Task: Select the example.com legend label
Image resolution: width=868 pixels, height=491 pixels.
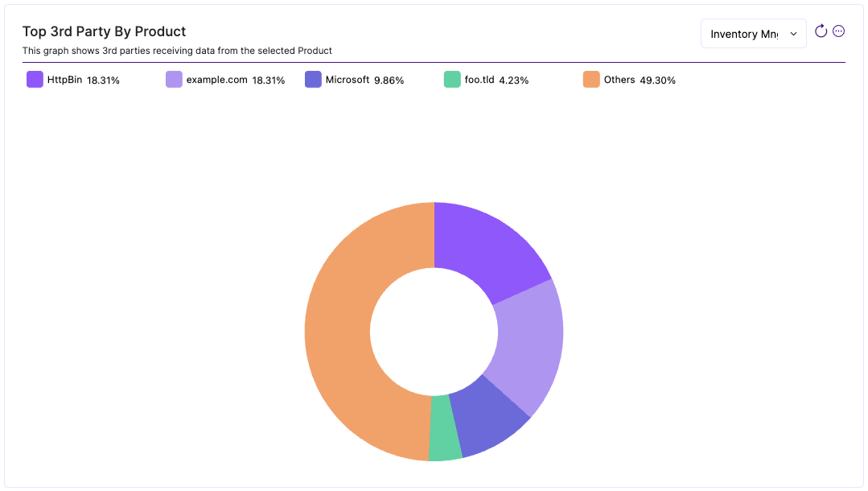Action: coord(216,80)
